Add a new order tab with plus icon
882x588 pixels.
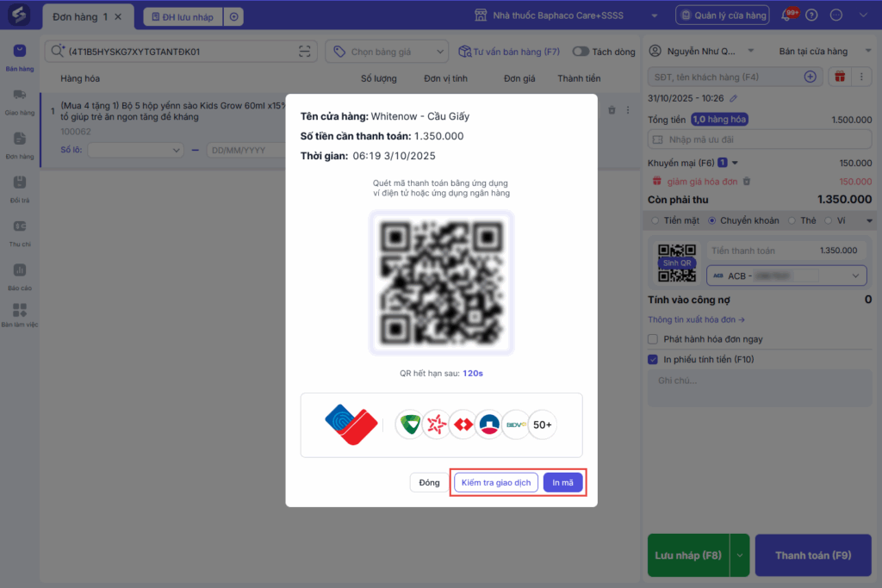pyautogui.click(x=234, y=17)
